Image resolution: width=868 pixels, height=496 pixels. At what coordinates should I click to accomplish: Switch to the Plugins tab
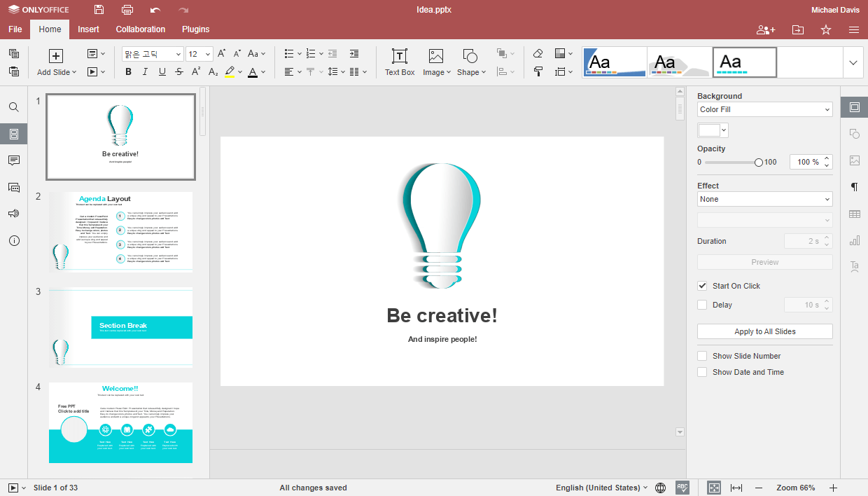coord(196,29)
